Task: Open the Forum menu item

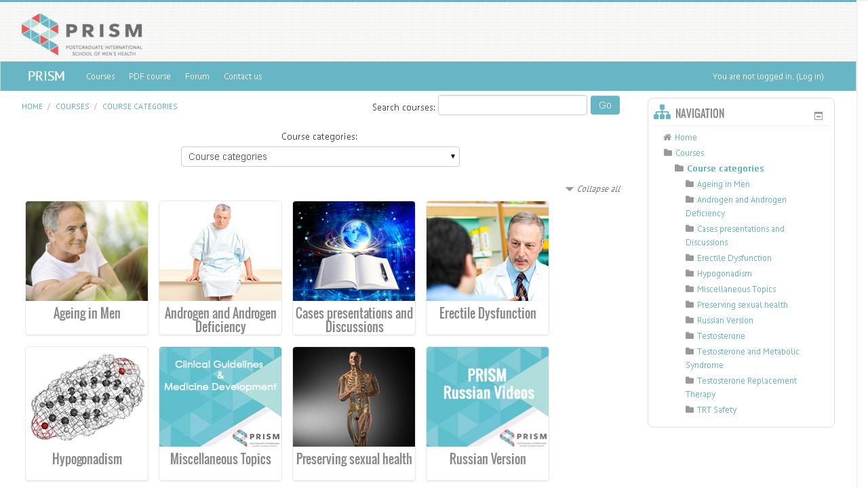Action: tap(197, 77)
